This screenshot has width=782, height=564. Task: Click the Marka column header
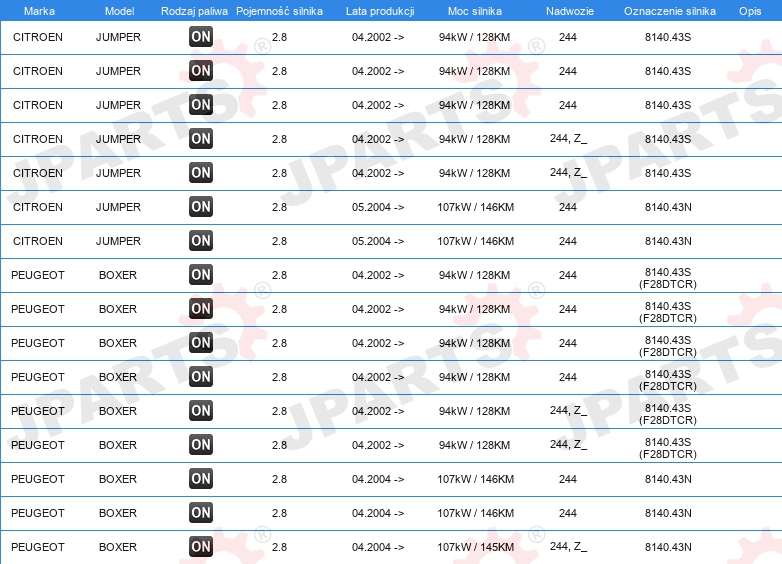click(39, 11)
